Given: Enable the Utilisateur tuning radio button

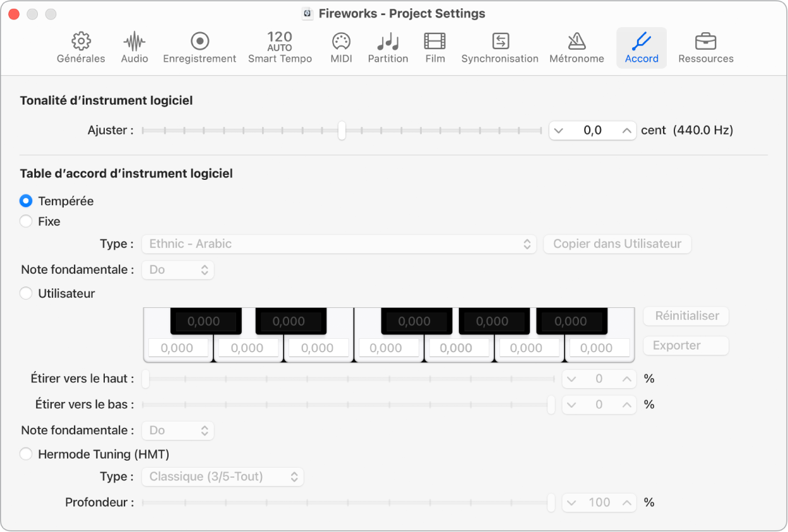Looking at the screenshot, I should pos(26,293).
